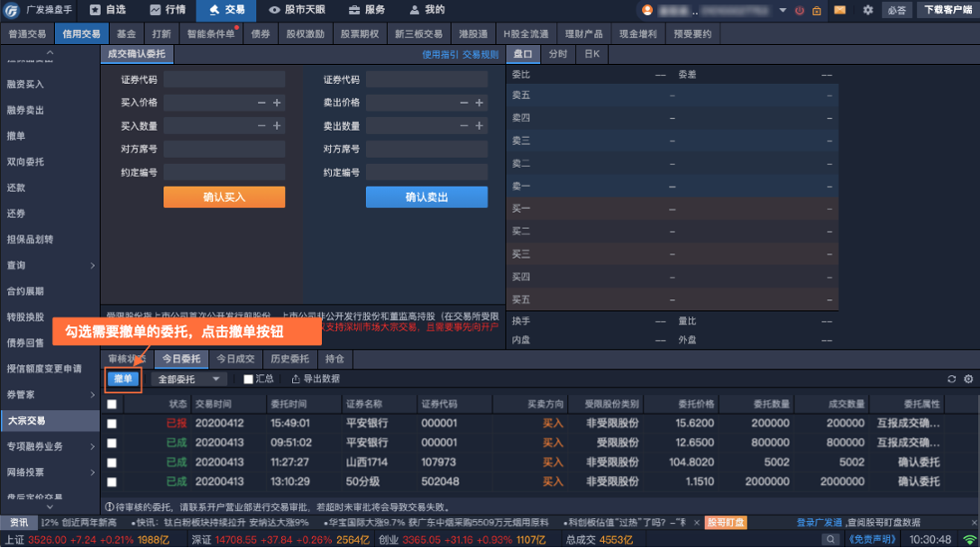
Task: Close the news ticker with the X
Action: click(696, 523)
